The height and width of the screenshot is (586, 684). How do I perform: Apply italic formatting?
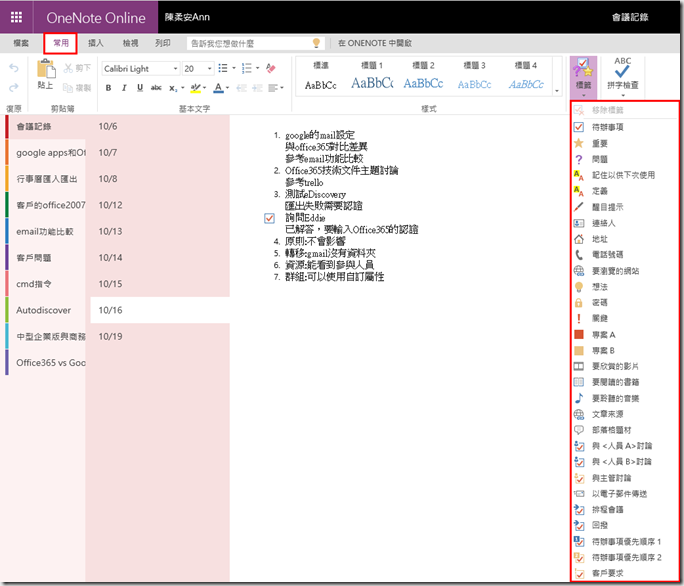pos(124,88)
